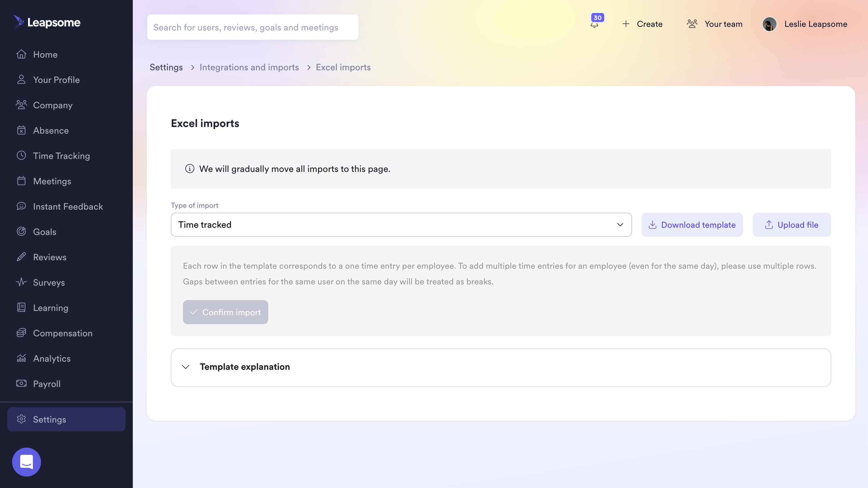Click the Goals target icon
868x488 pixels.
click(x=21, y=231)
